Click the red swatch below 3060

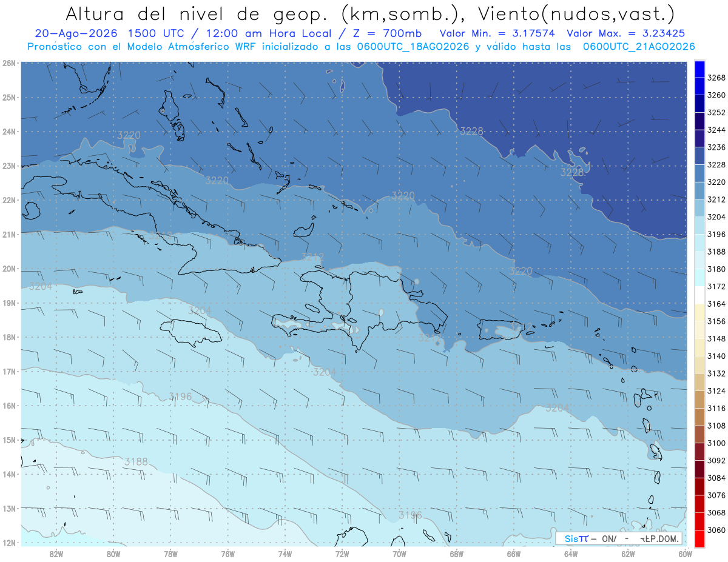point(699,538)
